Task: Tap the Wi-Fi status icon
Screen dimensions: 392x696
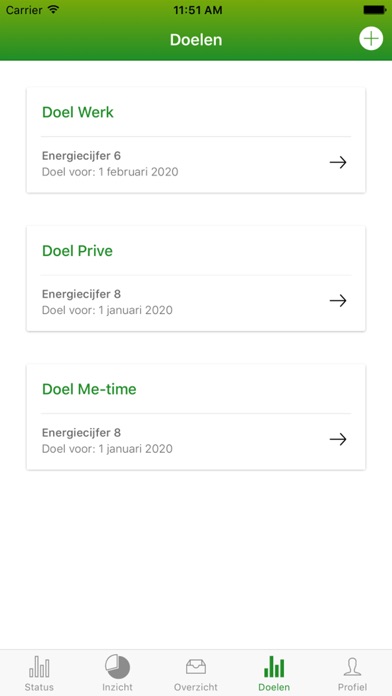Action: pos(53,10)
